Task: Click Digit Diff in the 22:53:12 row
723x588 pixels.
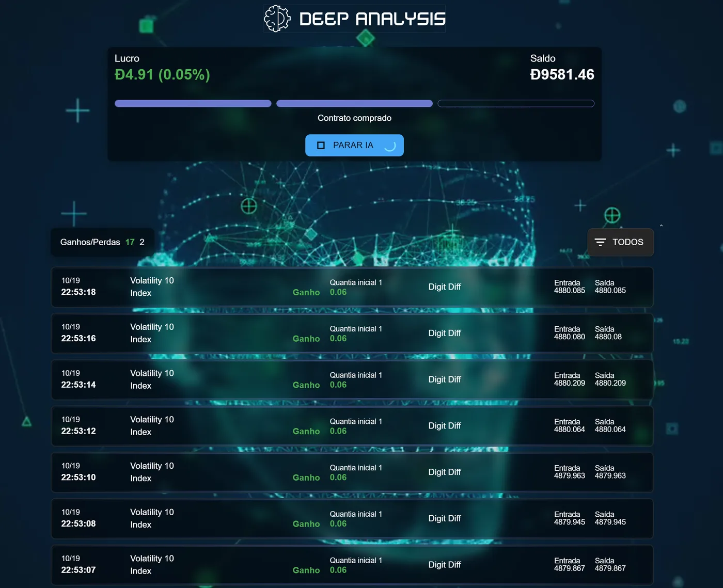Action: (x=445, y=426)
